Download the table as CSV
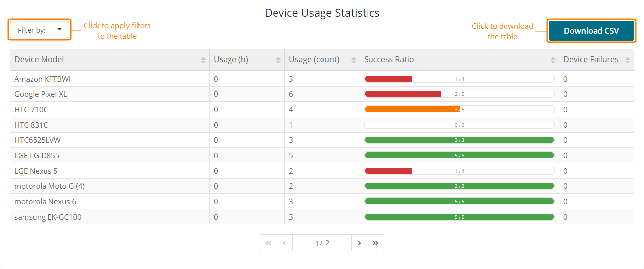 [x=591, y=31]
